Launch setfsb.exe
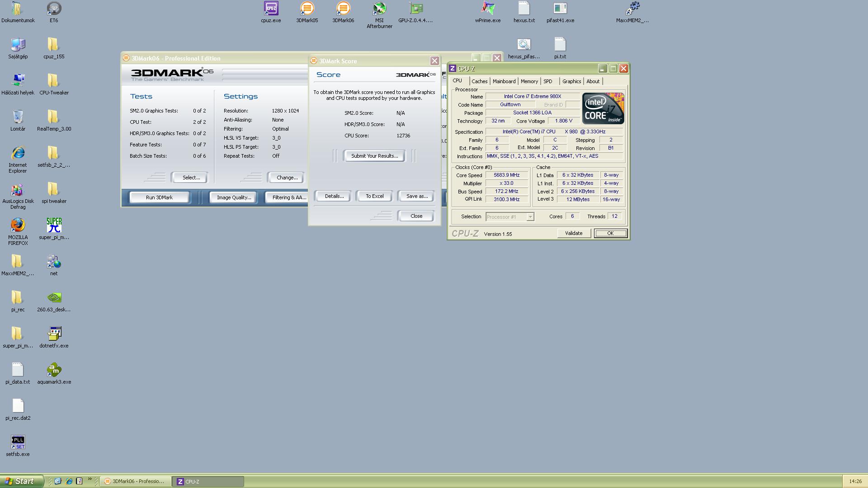Image resolution: width=868 pixels, height=488 pixels. tap(18, 446)
